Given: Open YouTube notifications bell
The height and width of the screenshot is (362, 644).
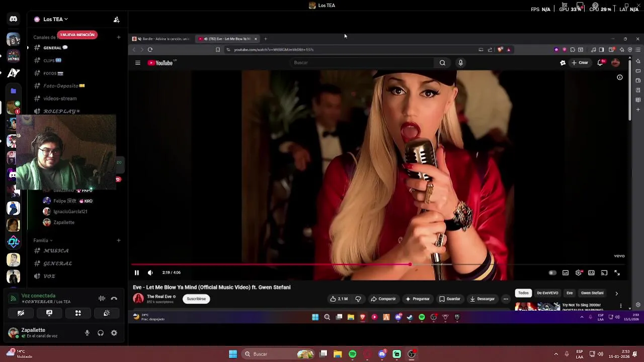Looking at the screenshot, I should pos(600,63).
